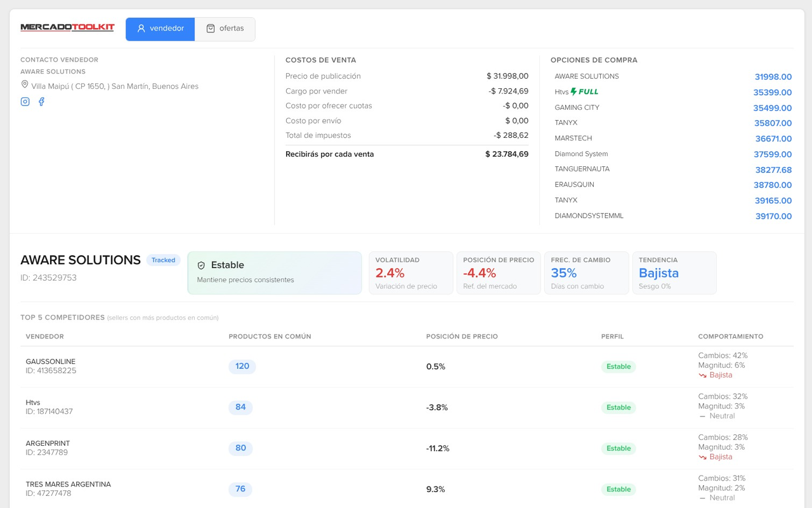This screenshot has width=812, height=508.
Task: Click the location pin icon beside Villa Maipú
Action: click(x=25, y=84)
